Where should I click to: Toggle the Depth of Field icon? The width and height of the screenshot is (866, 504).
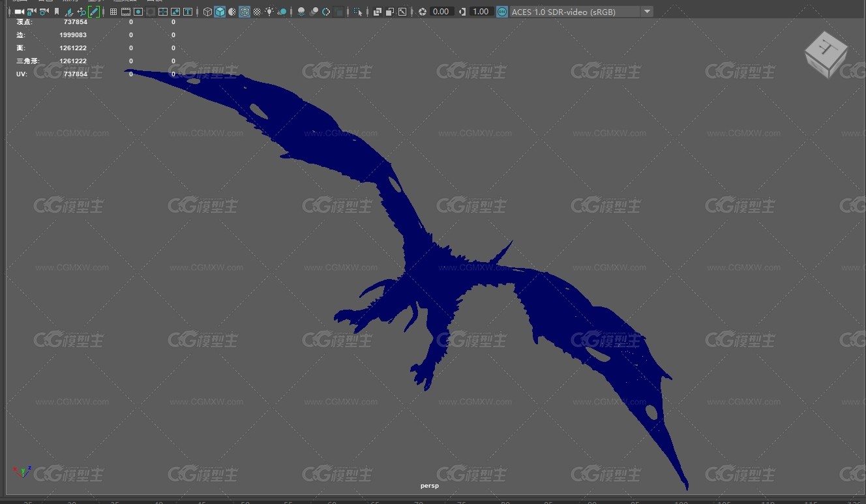point(338,12)
